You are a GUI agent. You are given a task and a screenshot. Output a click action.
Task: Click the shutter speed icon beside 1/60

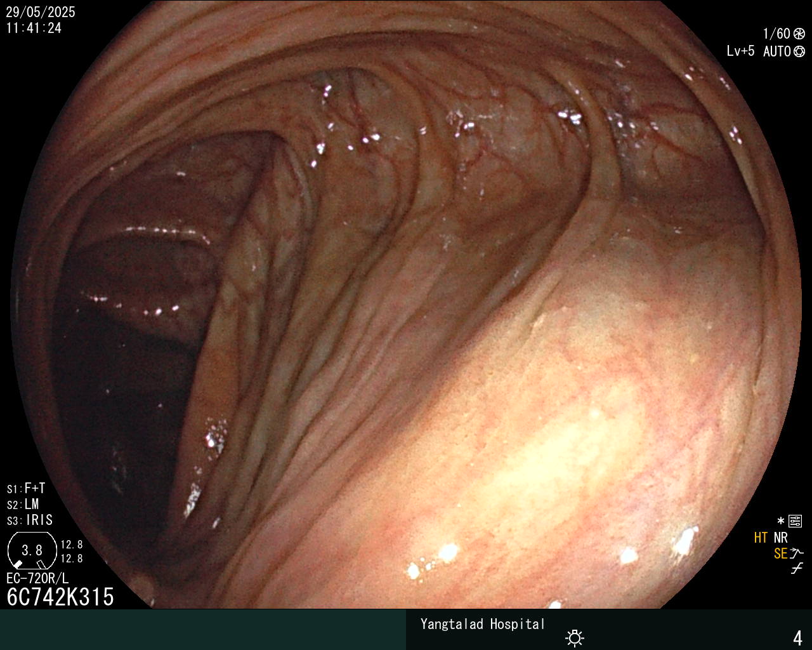pos(799,34)
